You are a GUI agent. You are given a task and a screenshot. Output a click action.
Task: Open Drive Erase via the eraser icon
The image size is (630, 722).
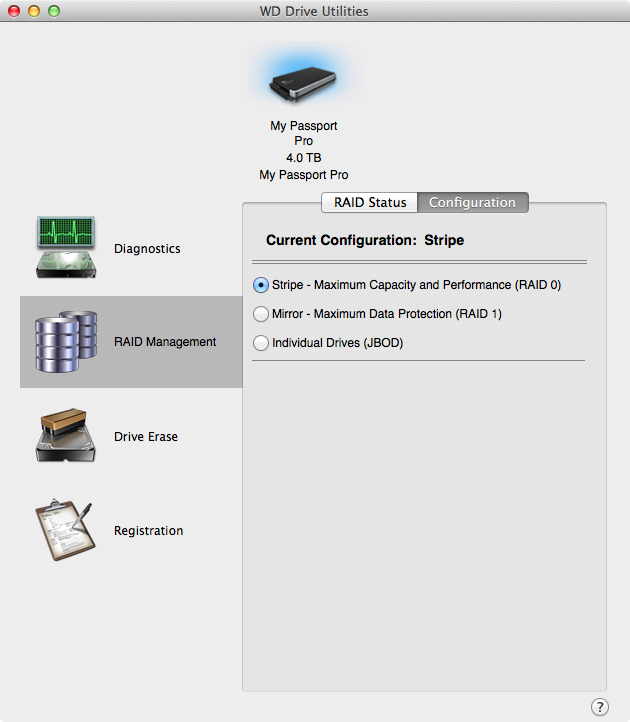tap(65, 435)
